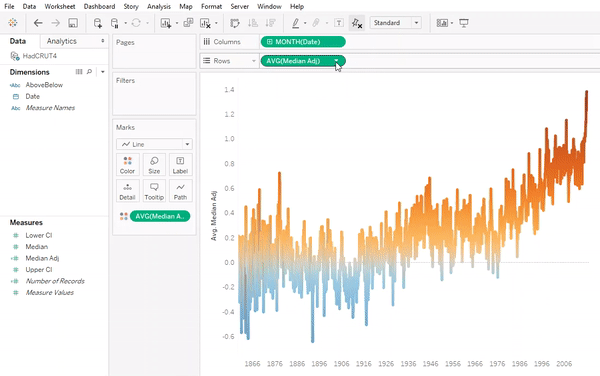This screenshot has width=600, height=376.
Task: Pause auto updates icon
Action: click(x=114, y=23)
